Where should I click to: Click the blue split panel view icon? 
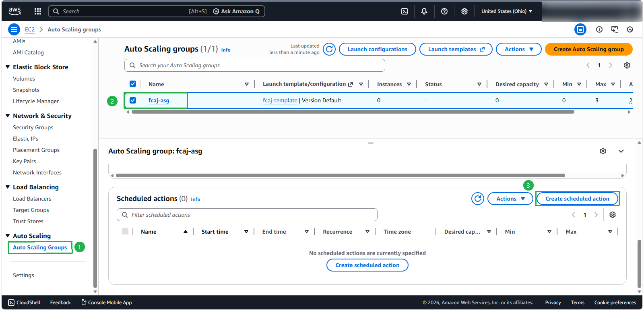pos(580,29)
